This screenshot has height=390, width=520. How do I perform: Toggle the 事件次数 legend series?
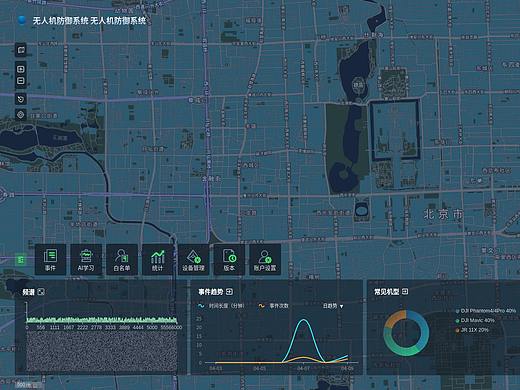click(274, 306)
